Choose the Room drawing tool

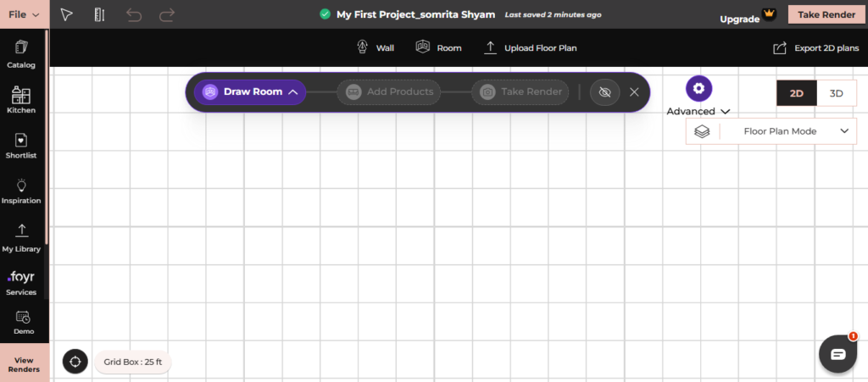438,47
